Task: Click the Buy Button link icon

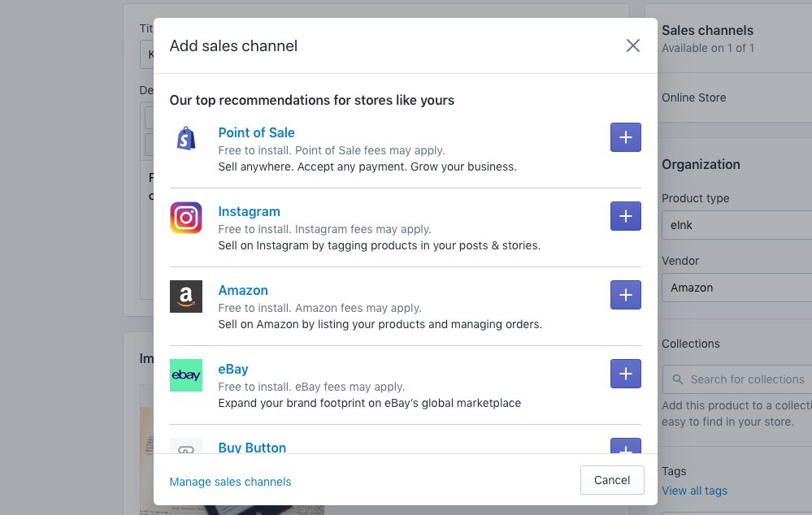Action: pyautogui.click(x=186, y=447)
